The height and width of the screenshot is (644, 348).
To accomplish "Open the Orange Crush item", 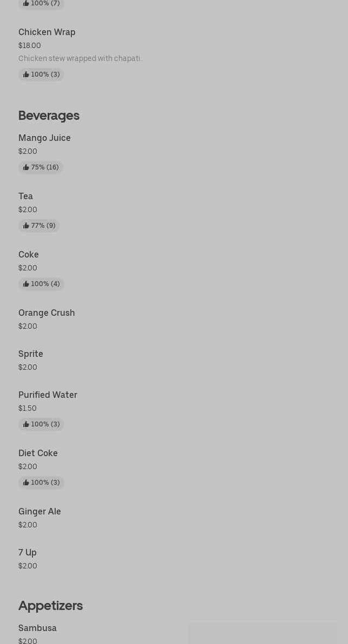I will point(46,313).
